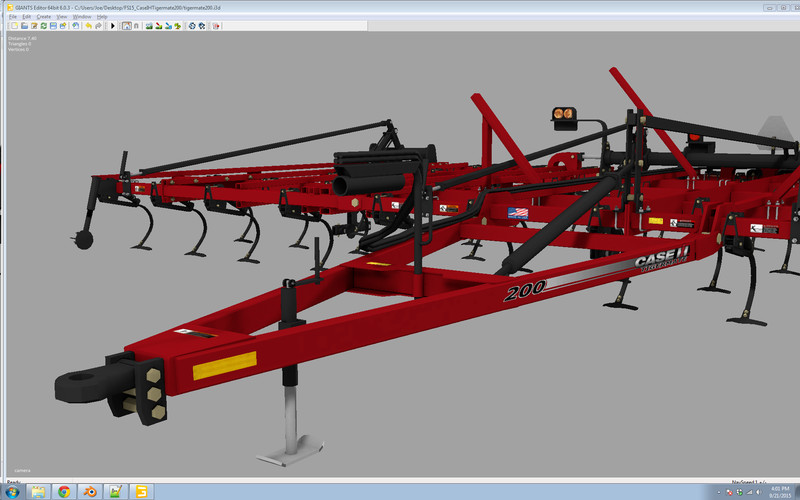Click the Windows Start button
This screenshot has height=500, width=800.
coord(11,491)
